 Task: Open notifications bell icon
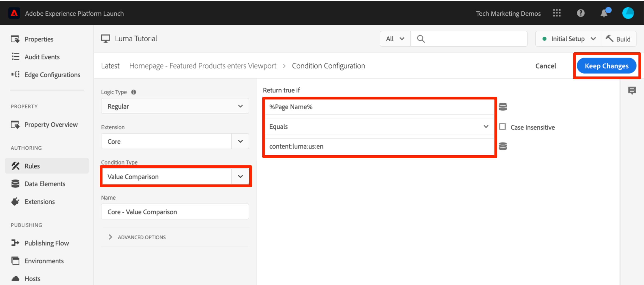604,13
